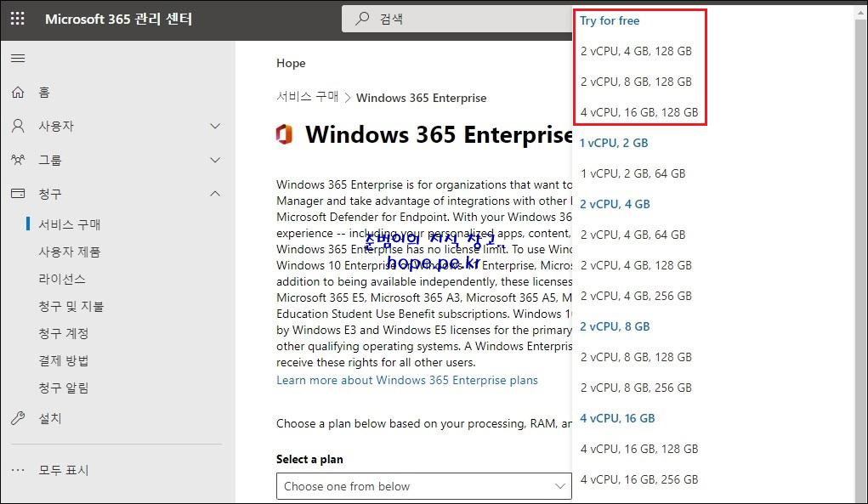Click the search magnifier icon
Image resolution: width=868 pixels, height=504 pixels.
[x=362, y=19]
